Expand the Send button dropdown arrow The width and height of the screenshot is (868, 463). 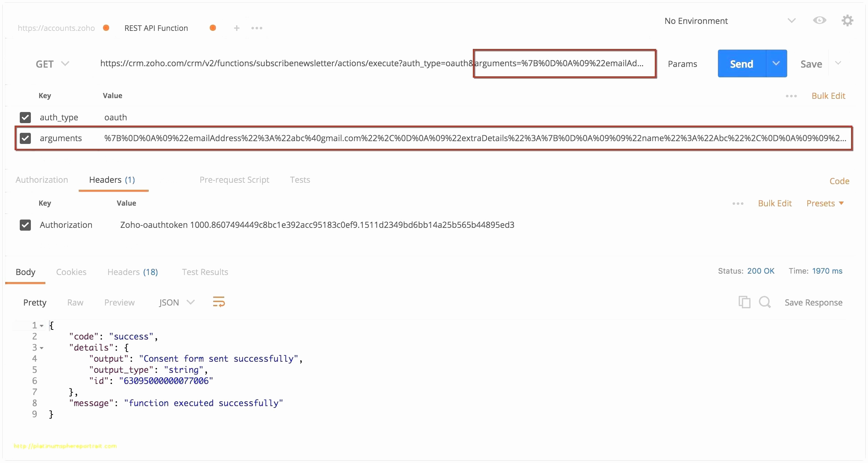777,64
